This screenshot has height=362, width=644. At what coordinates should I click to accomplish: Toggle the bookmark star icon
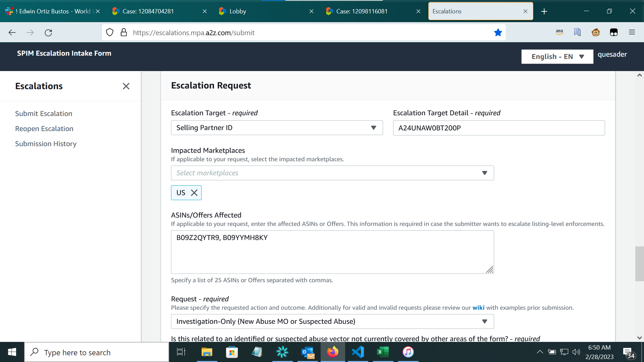coord(498,33)
